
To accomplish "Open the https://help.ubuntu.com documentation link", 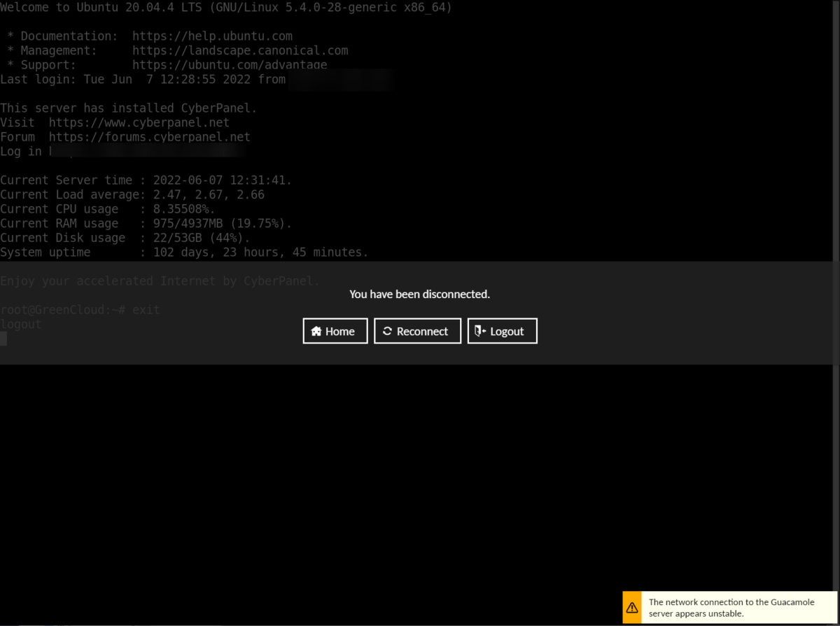I will (213, 36).
